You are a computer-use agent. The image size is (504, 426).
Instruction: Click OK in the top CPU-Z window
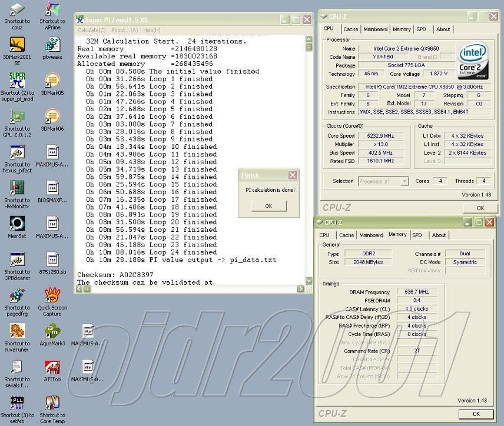pyautogui.click(x=480, y=208)
